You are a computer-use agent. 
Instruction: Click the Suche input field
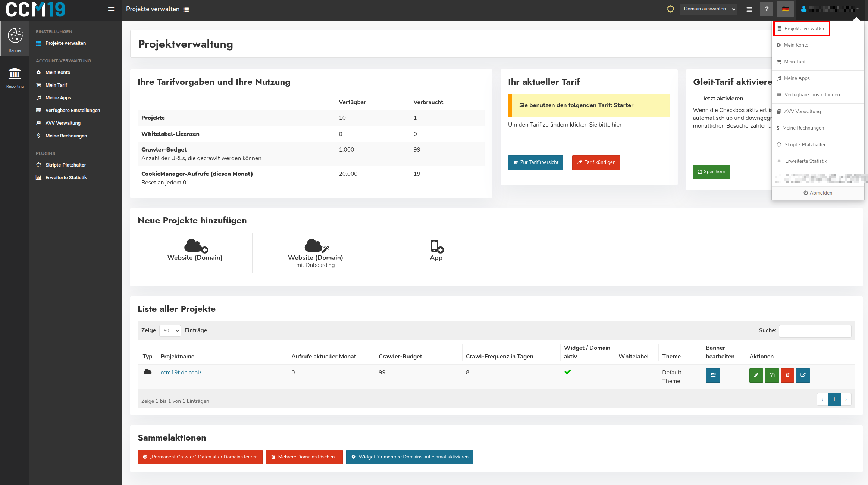(815, 330)
